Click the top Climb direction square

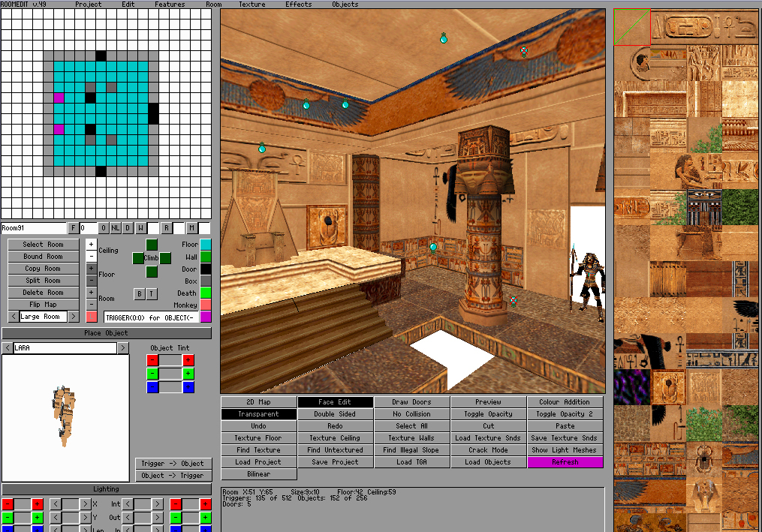(152, 245)
